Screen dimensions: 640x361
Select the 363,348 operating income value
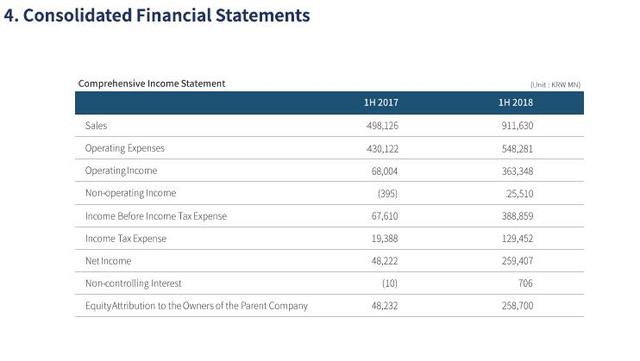(517, 171)
